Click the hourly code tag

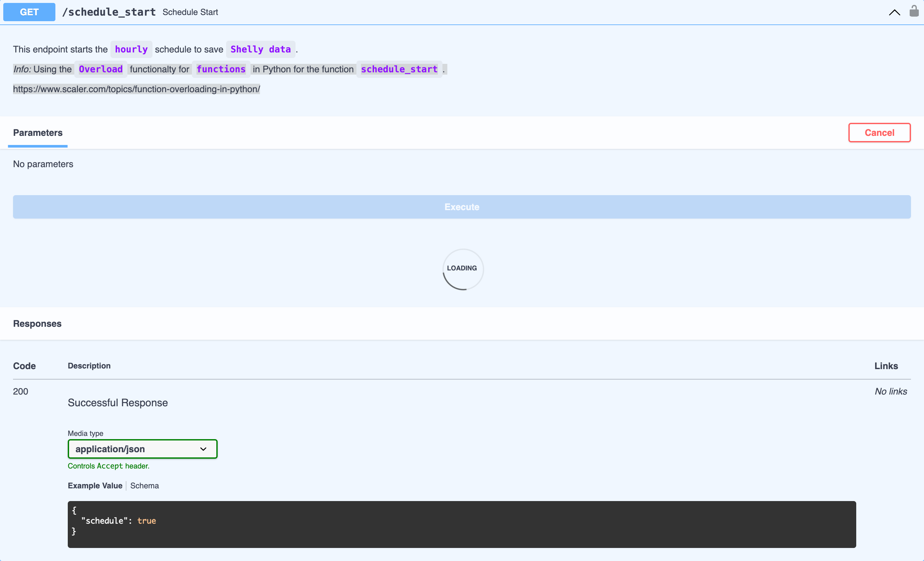131,50
